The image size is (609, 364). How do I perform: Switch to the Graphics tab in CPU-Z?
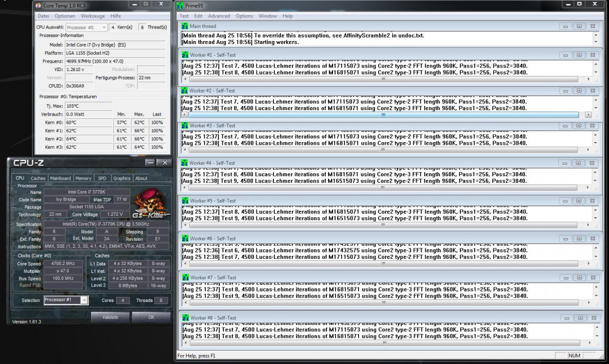(x=122, y=178)
